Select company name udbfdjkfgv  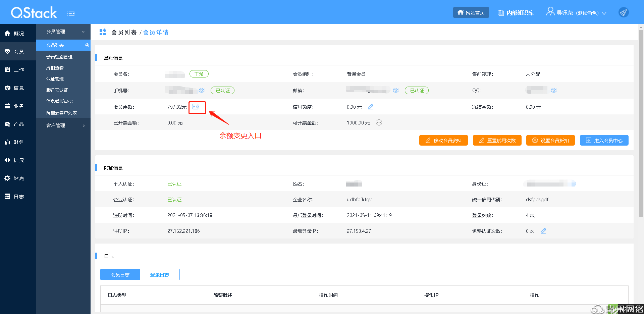pos(359,199)
